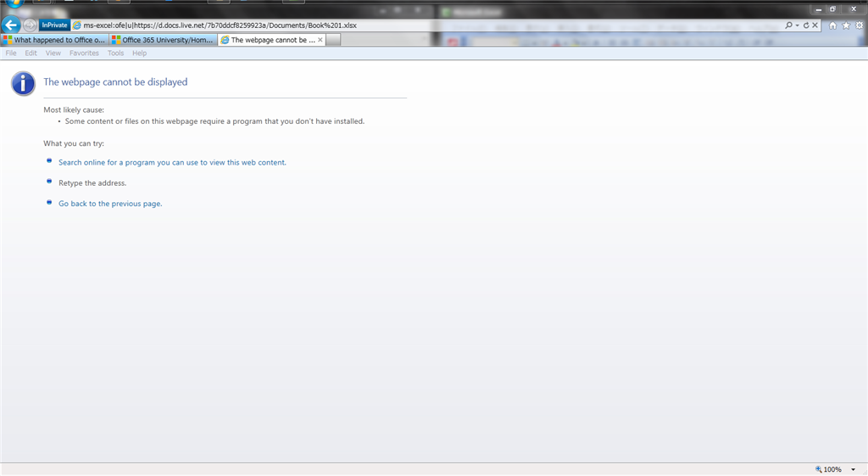Open the File menu
Image resolution: width=868 pixels, height=476 pixels.
point(11,53)
